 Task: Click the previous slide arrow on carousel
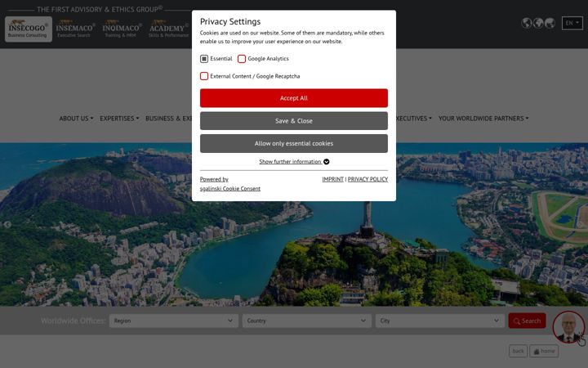point(7,225)
